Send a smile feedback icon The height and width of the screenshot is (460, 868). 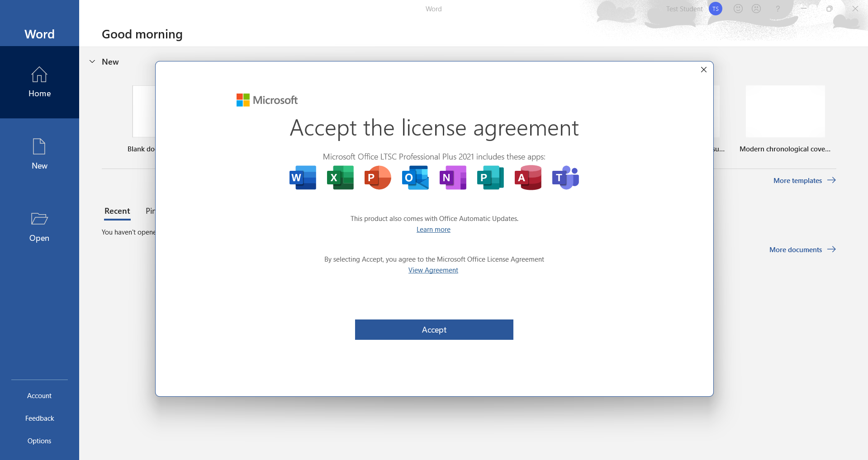738,9
